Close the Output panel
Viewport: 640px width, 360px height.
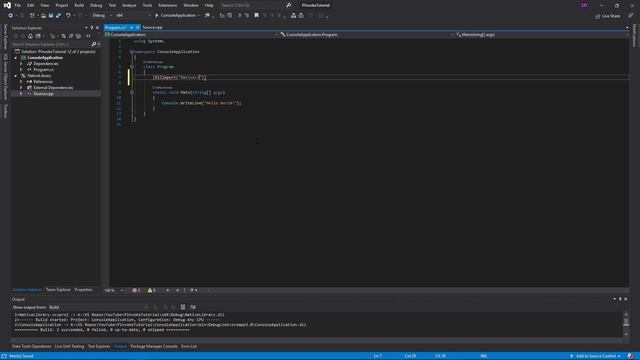[626, 299]
